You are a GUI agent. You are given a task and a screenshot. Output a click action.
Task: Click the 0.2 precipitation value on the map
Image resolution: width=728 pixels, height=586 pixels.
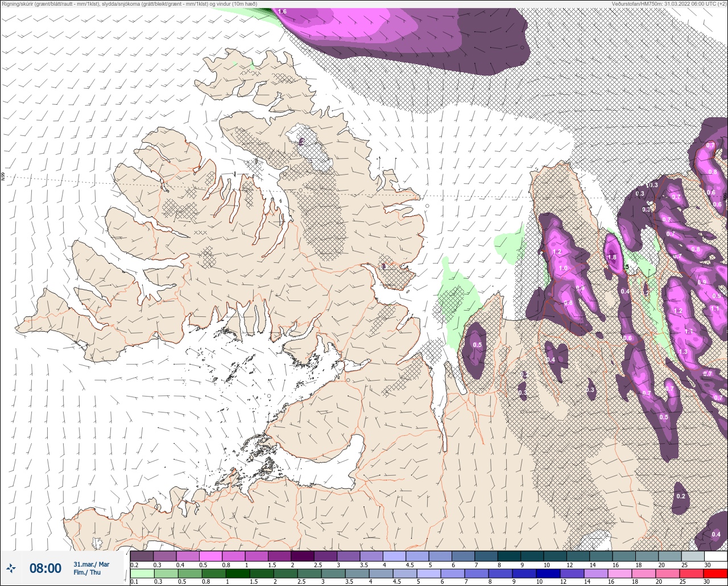pyautogui.click(x=681, y=496)
